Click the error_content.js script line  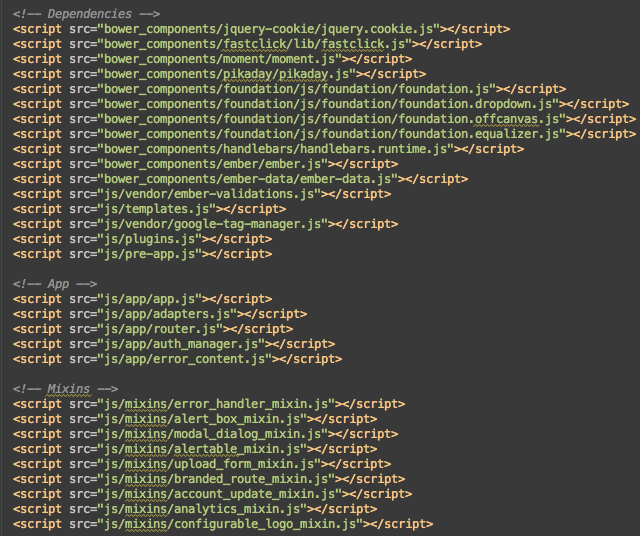[177, 359]
